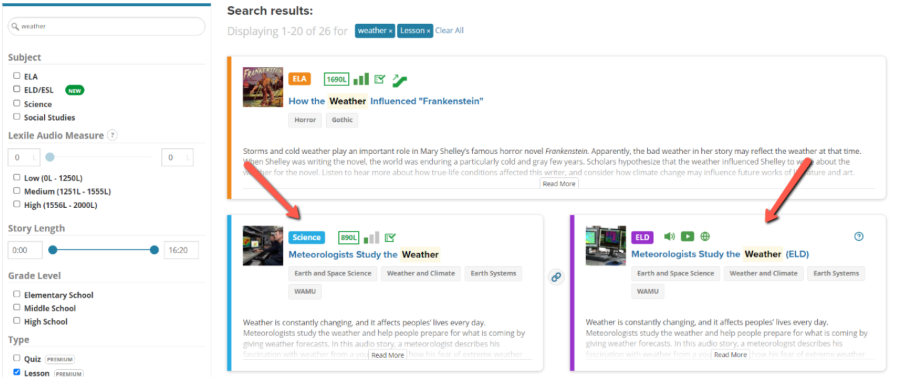Check the Low (0L - 1250L) checkbox
Viewport: 913px width, 384px height.
coord(17,177)
